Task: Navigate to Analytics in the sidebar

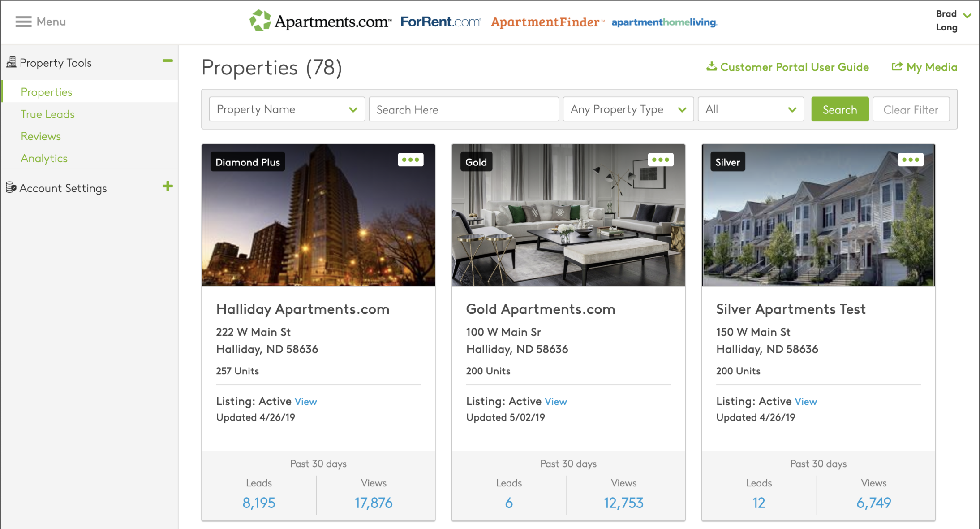Action: 44,158
